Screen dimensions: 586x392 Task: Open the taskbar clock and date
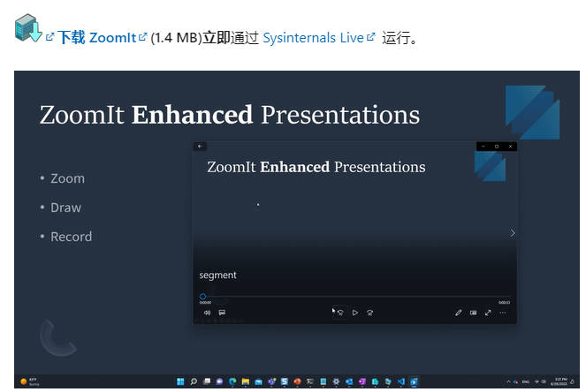click(x=559, y=381)
